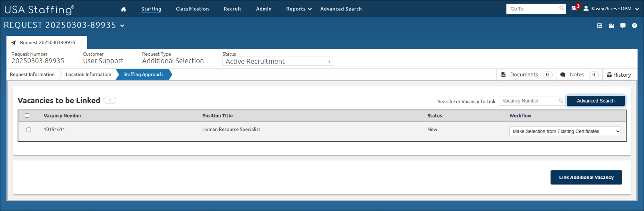Expand the Reports menu dropdown
The height and width of the screenshot is (211, 644).
pos(299,9)
